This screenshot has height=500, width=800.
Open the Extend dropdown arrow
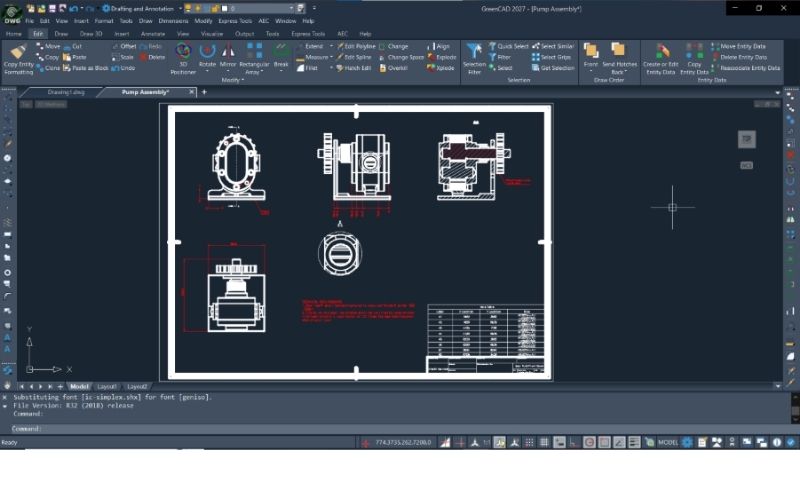[331, 46]
